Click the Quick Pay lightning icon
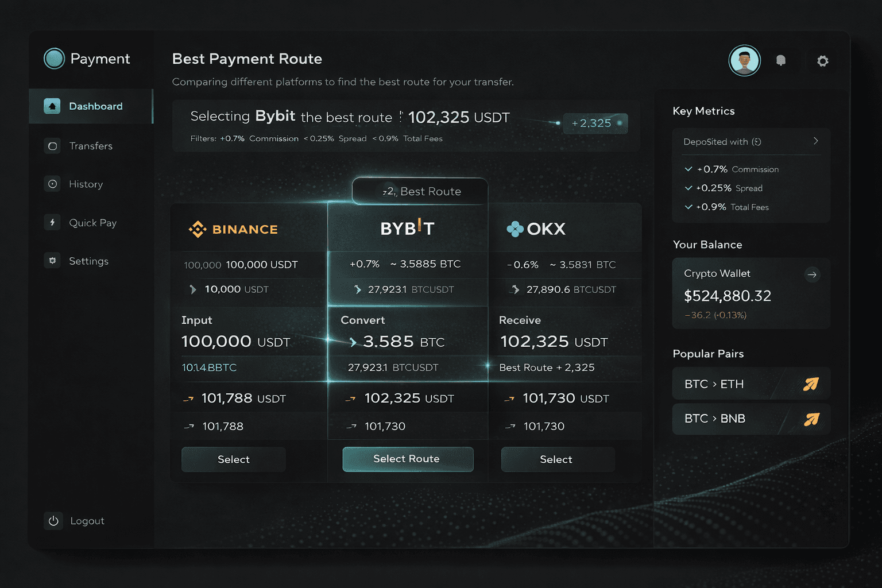The width and height of the screenshot is (882, 588). [52, 222]
